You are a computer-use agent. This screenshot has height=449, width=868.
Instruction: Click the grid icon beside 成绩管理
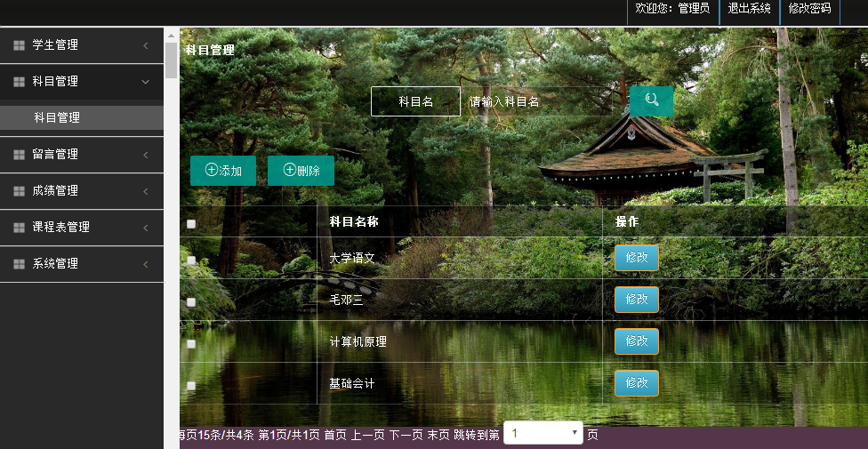[x=19, y=191]
